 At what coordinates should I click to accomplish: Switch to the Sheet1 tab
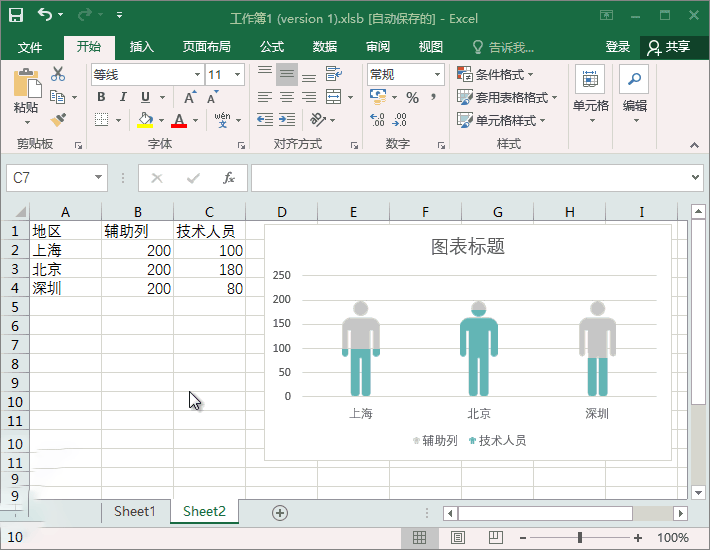[135, 511]
